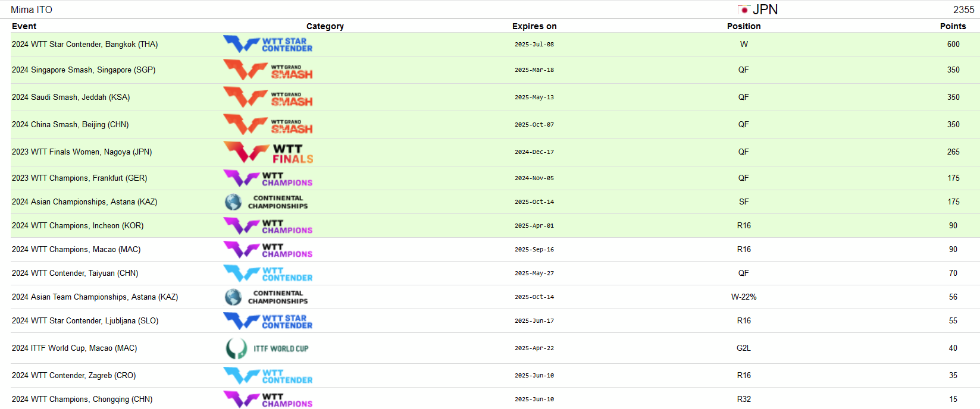Click the Japan flag icon next to JPN
The height and width of the screenshot is (409, 980).
tap(744, 10)
